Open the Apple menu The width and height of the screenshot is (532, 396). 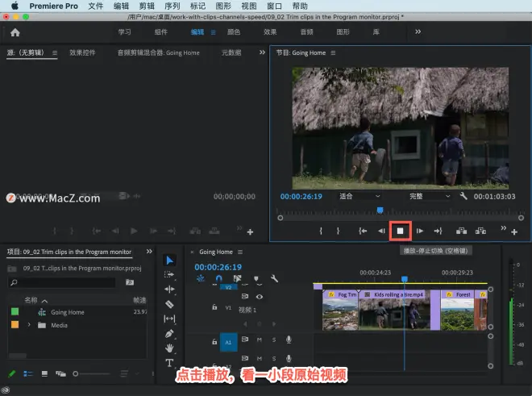click(x=15, y=6)
